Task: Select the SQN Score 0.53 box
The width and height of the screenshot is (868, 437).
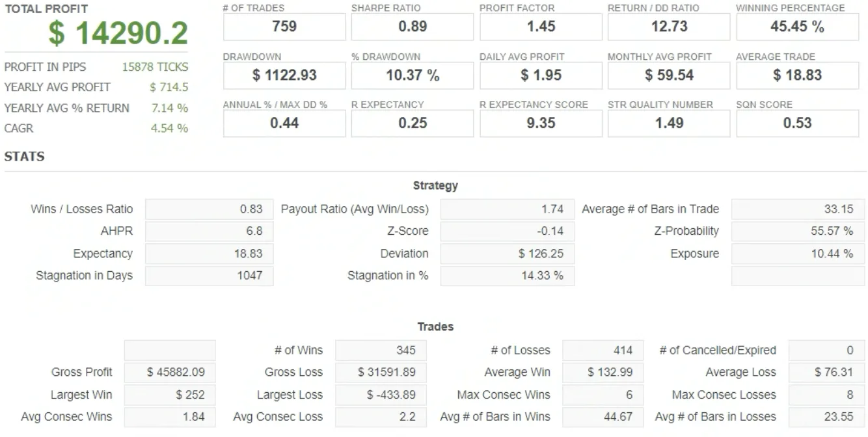Action: click(x=797, y=123)
